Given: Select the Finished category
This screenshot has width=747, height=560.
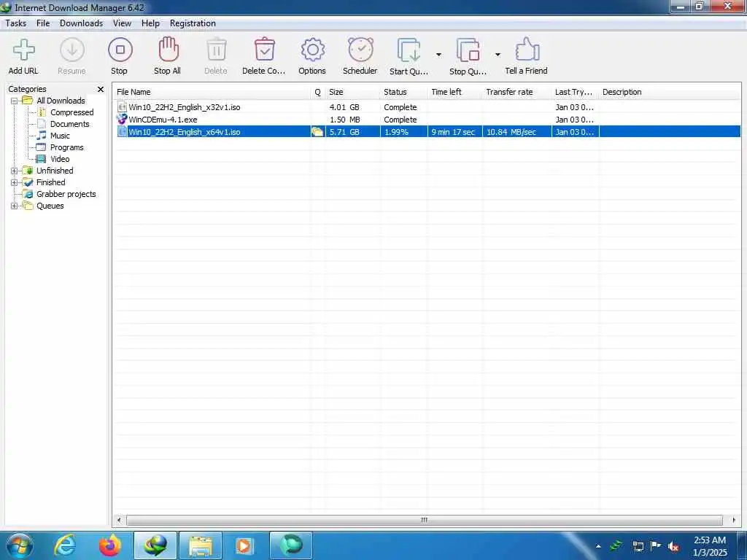Looking at the screenshot, I should tap(51, 182).
